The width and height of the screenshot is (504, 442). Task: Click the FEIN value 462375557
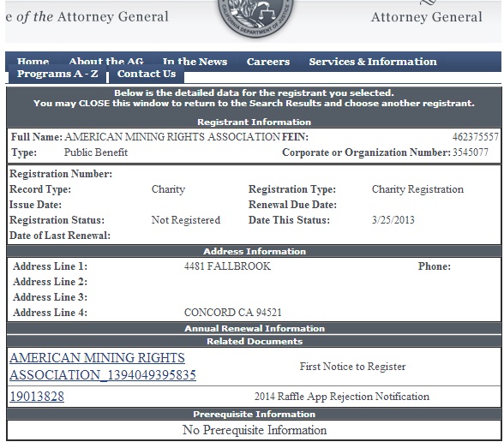point(476,137)
